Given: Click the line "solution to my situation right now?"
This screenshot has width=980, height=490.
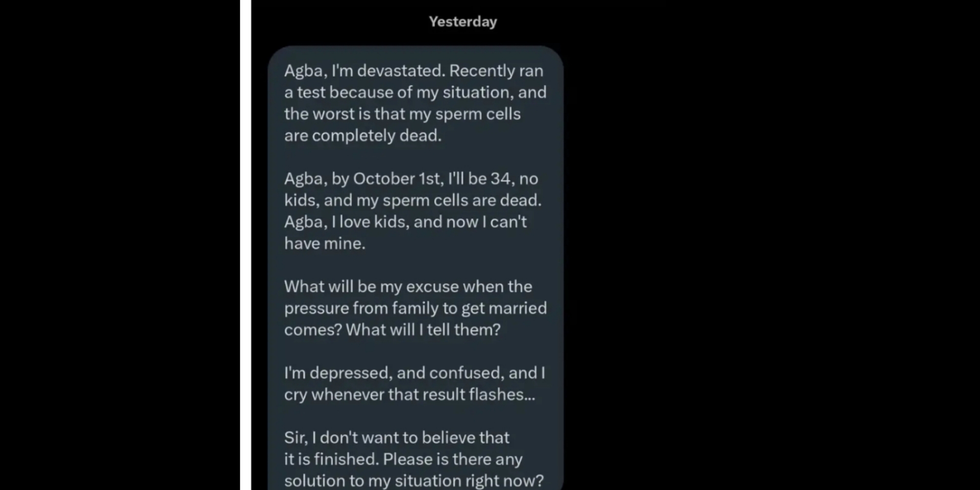Looking at the screenshot, I should (x=414, y=481).
